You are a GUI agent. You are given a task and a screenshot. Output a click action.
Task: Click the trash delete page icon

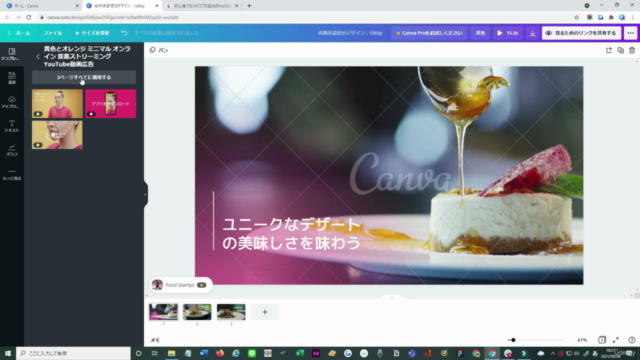click(632, 50)
